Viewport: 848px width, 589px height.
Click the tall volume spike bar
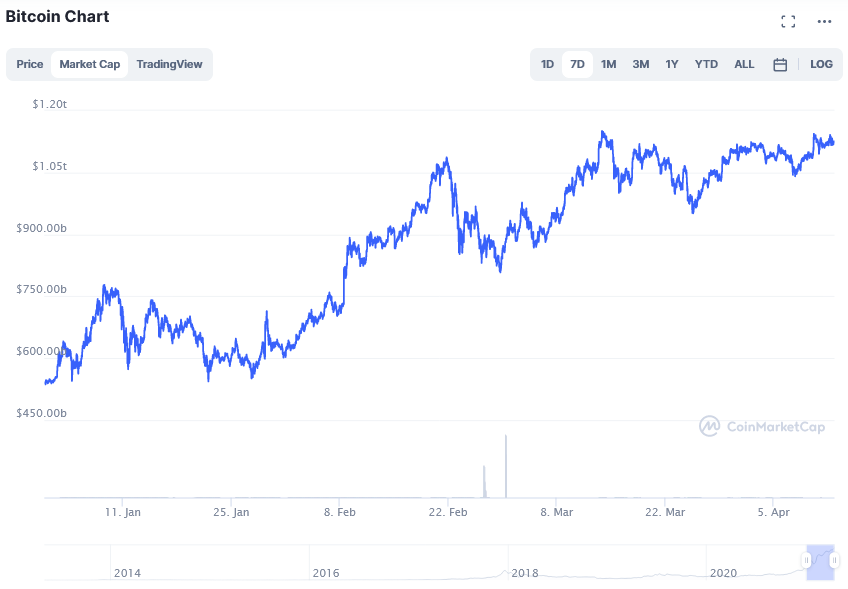click(x=506, y=466)
